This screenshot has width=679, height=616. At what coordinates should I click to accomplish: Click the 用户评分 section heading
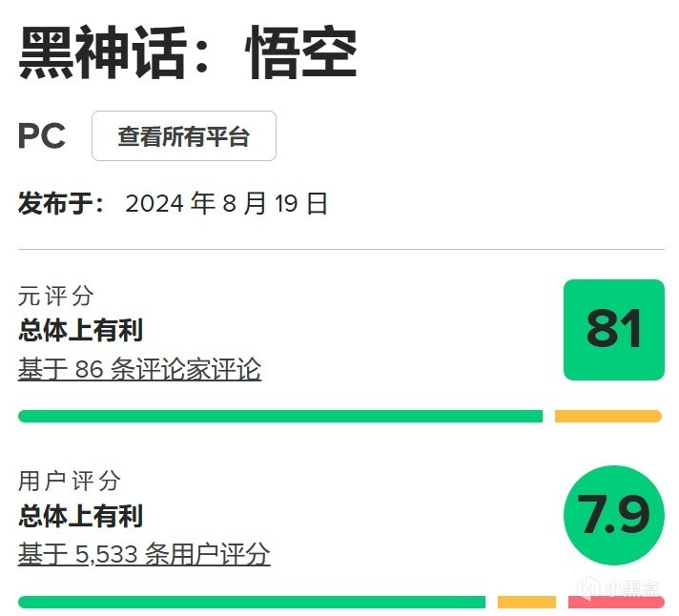70,481
